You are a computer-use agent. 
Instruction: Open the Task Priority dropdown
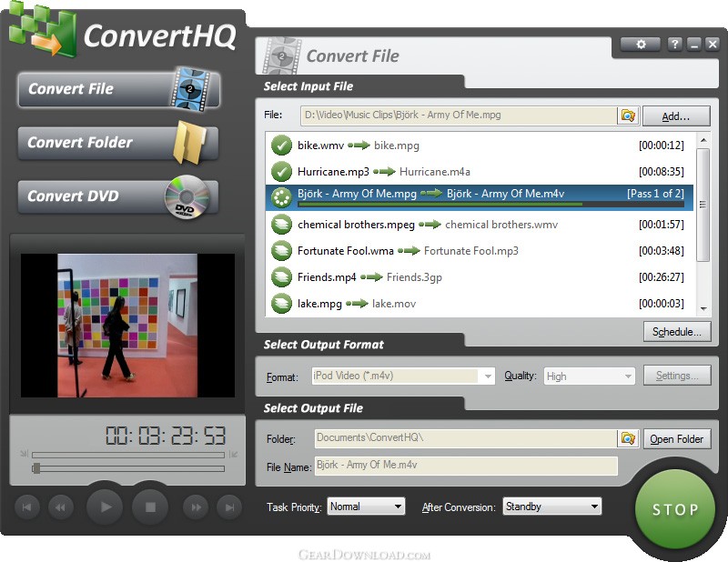pyautogui.click(x=366, y=507)
